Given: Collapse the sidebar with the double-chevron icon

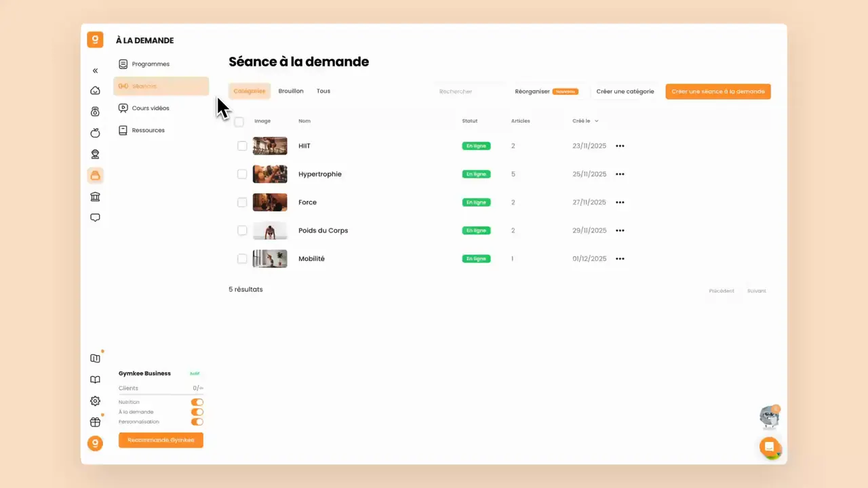Looking at the screenshot, I should click(x=95, y=70).
